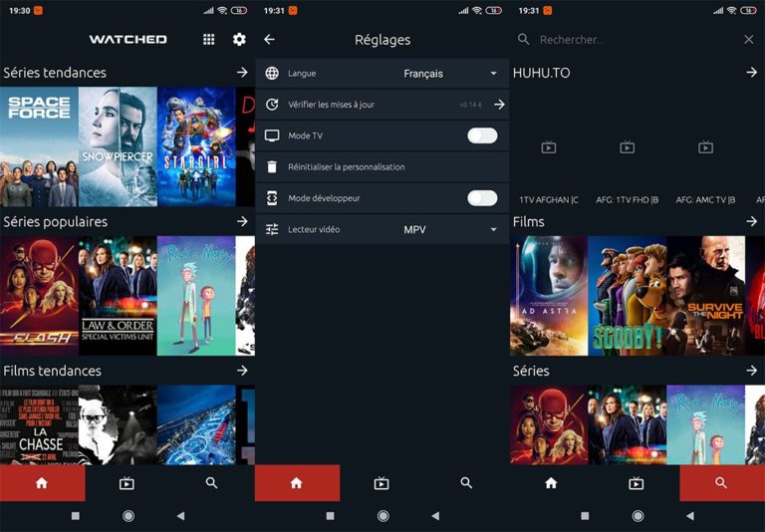Open Flash poster in search Séries row
Image resolution: width=765 pixels, height=532 pixels.
549,424
